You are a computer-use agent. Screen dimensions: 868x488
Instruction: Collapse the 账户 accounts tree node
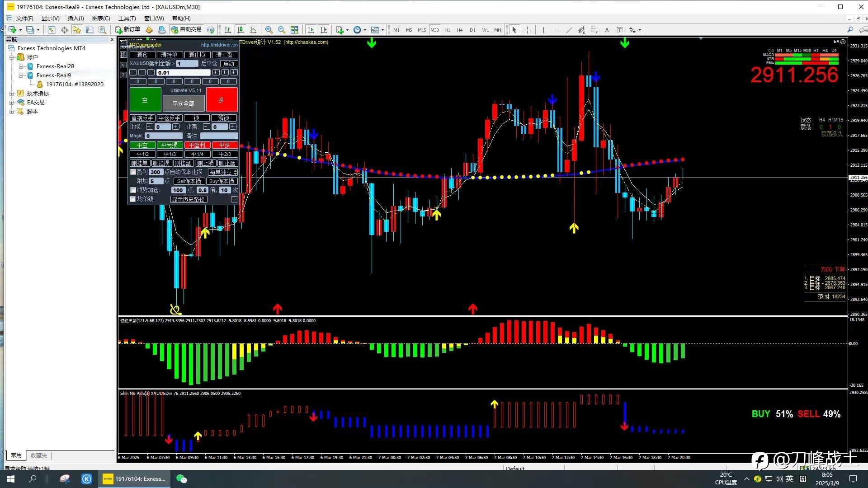(12, 57)
